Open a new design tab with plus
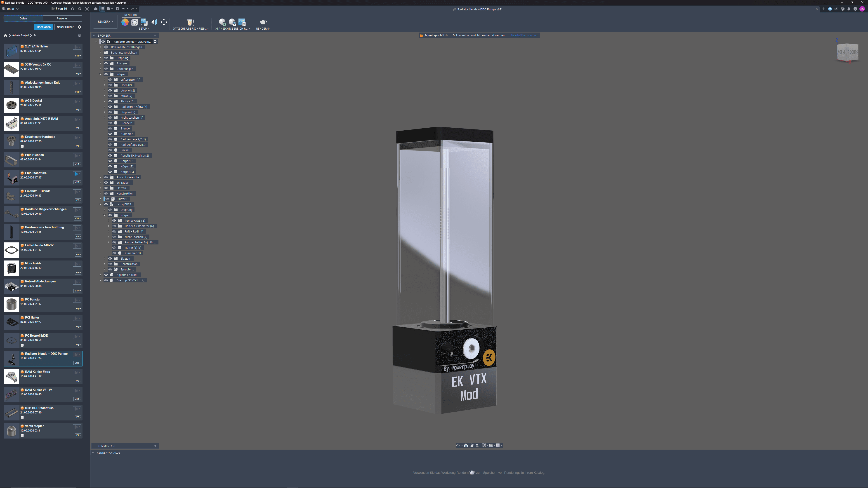868x488 pixels. [823, 9]
